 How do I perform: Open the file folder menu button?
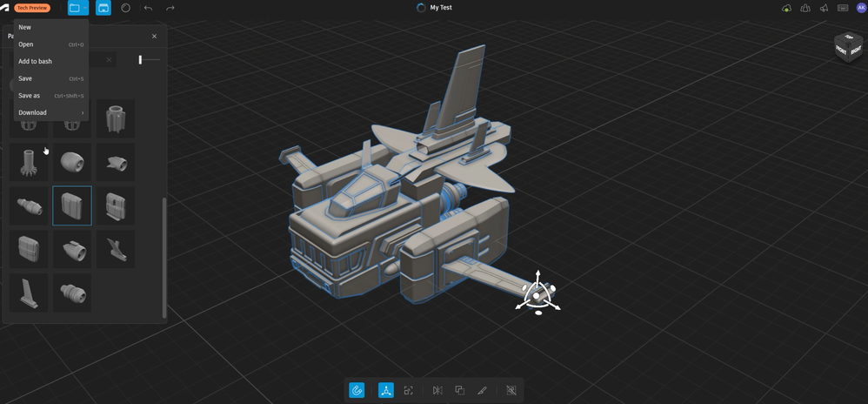tap(75, 8)
